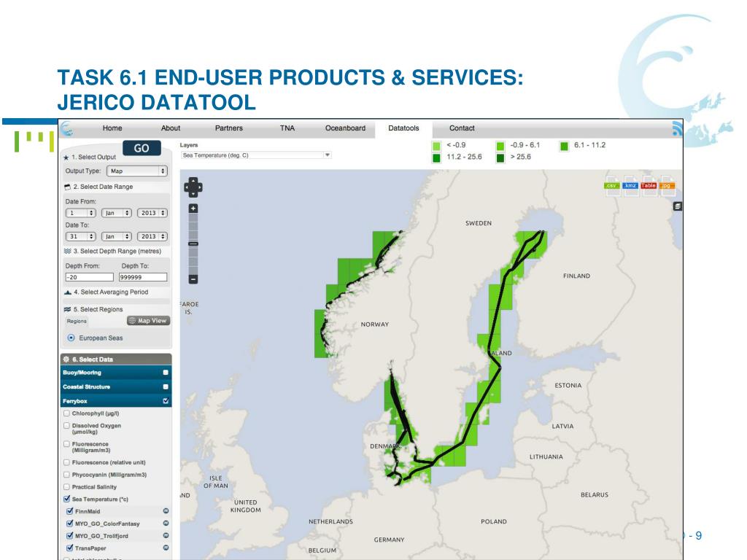The height and width of the screenshot is (560, 747).
Task: Click the GO button
Action: pos(142,148)
